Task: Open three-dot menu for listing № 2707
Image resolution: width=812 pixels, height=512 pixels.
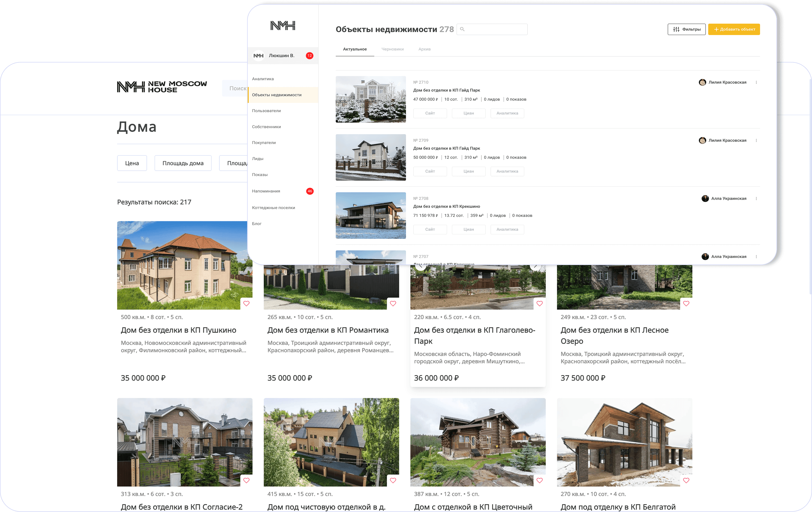Action: click(756, 257)
